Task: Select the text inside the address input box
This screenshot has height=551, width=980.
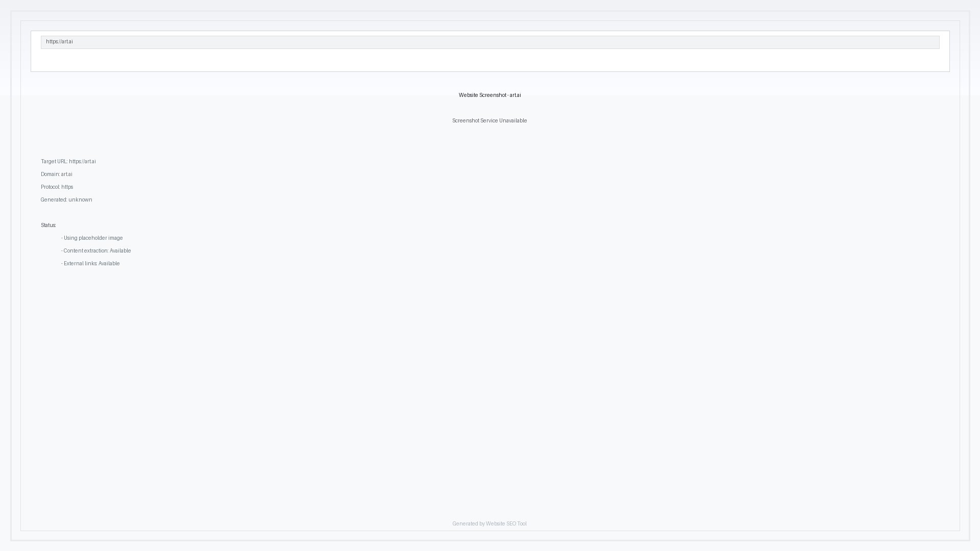Action: click(59, 42)
